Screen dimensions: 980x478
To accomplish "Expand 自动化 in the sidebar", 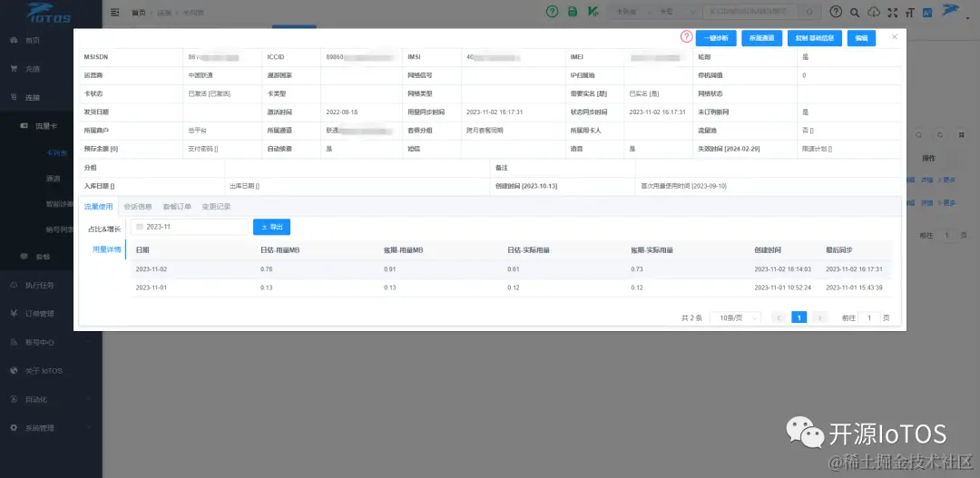I will [36, 399].
